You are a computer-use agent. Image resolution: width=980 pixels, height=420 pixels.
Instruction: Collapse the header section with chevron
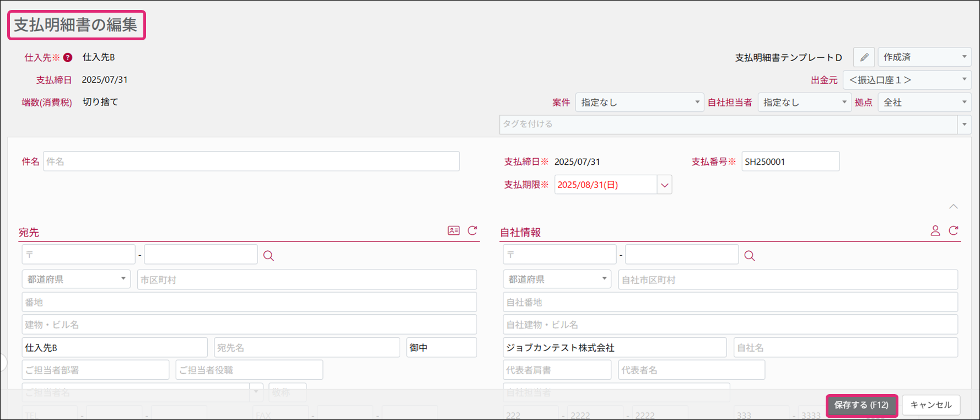coord(953,206)
